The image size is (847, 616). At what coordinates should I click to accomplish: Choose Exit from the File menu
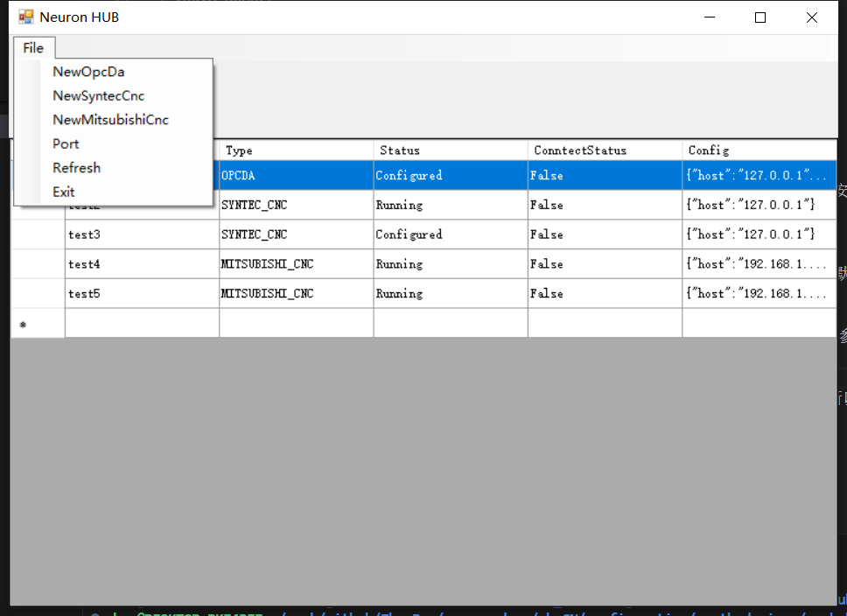[64, 192]
